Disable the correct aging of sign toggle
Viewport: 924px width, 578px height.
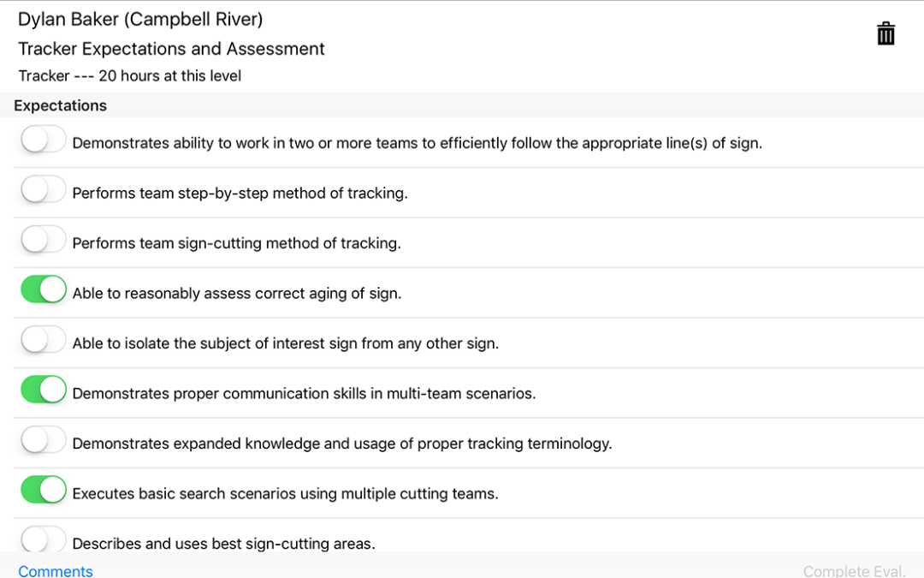click(x=43, y=290)
